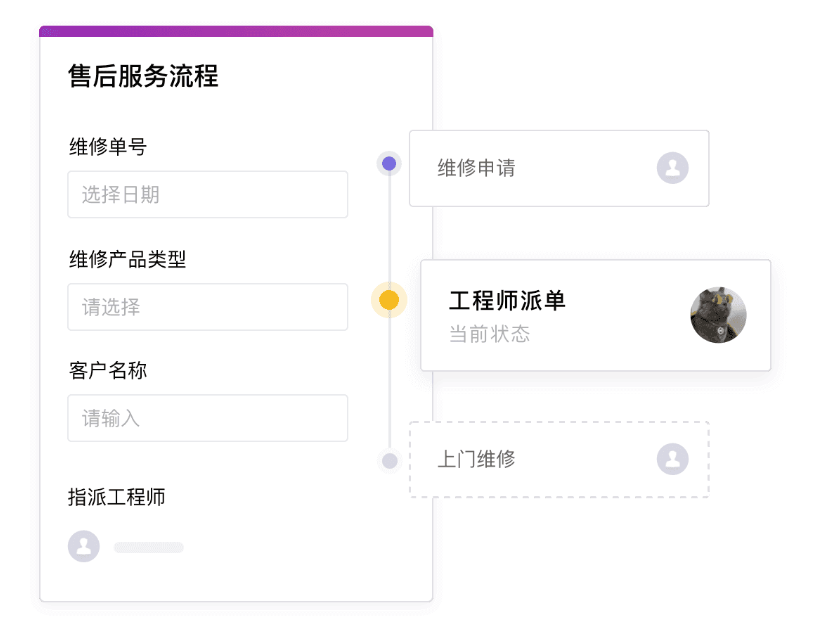
Task: Click the 请输入 customer name field
Action: 207,418
